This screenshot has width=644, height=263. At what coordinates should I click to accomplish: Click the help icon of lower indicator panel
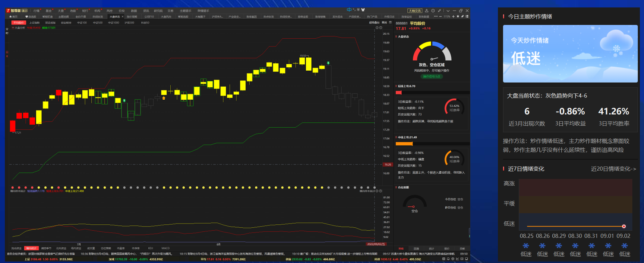(x=381, y=191)
